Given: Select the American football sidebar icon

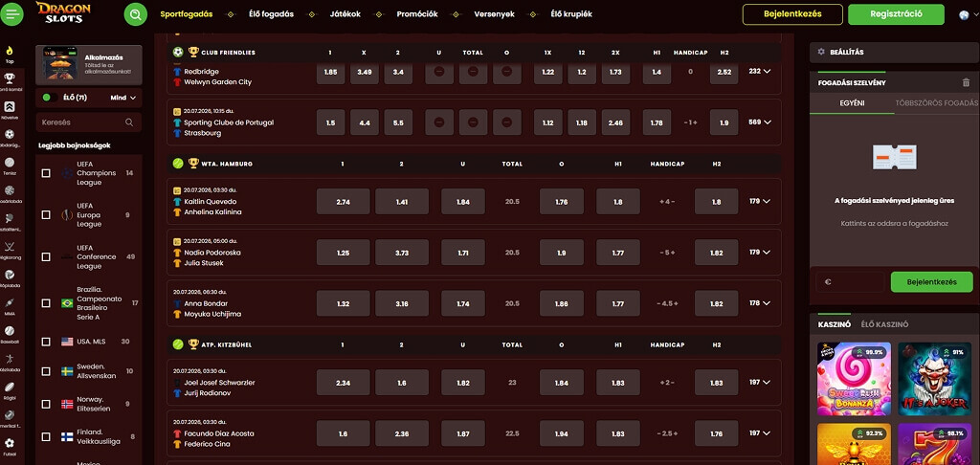Looking at the screenshot, I should [10, 415].
